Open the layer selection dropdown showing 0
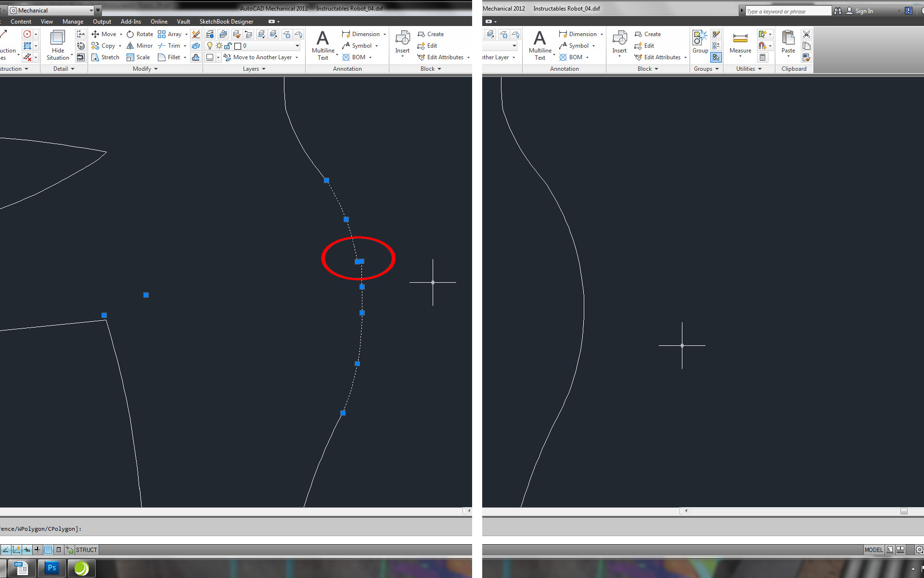 click(297, 46)
